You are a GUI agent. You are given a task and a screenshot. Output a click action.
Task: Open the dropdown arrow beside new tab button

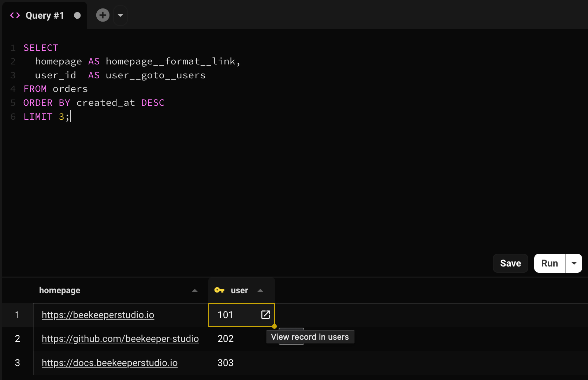(120, 15)
